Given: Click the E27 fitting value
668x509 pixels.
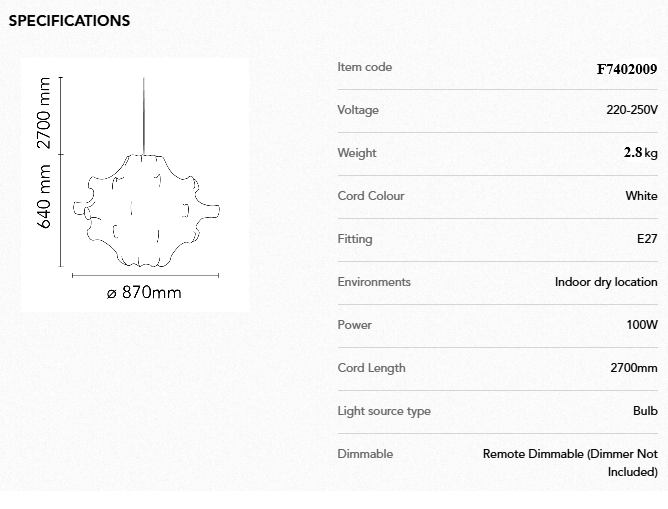Looking at the screenshot, I should pyautogui.click(x=647, y=239).
